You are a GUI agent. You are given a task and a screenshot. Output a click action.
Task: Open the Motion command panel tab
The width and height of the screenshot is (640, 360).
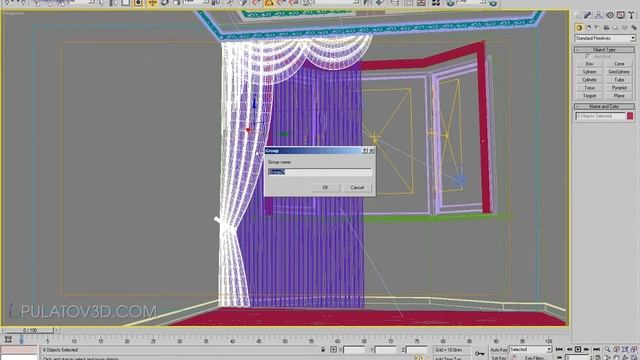tap(610, 15)
